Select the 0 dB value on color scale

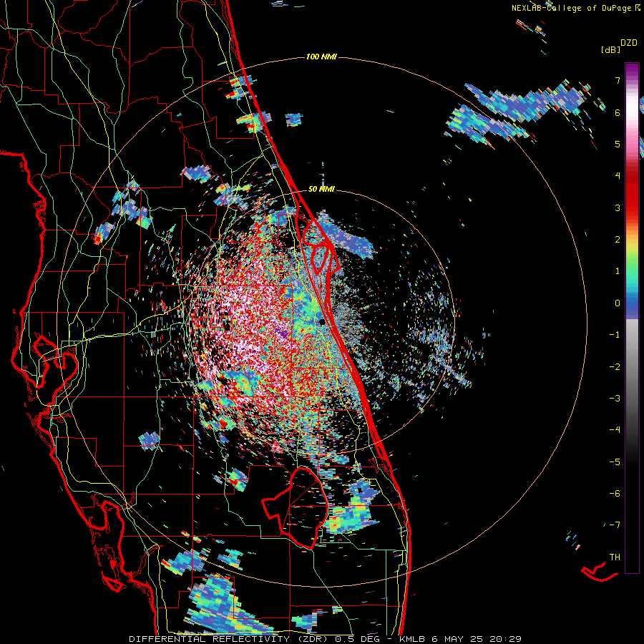tap(618, 303)
